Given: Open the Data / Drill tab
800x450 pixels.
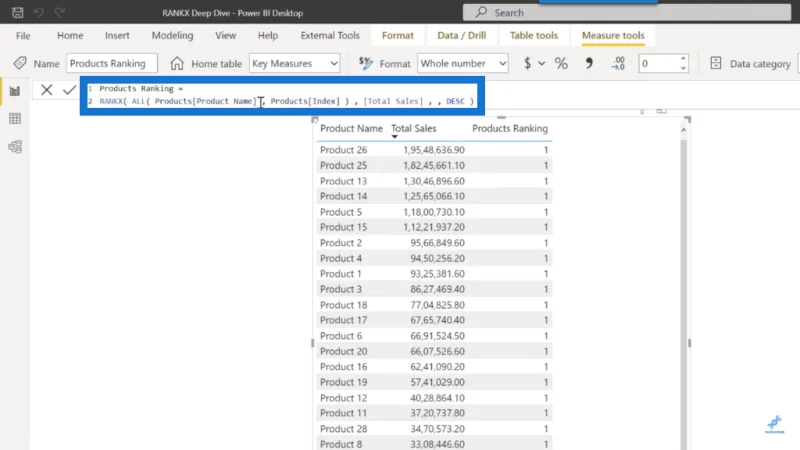Looking at the screenshot, I should tap(462, 35).
